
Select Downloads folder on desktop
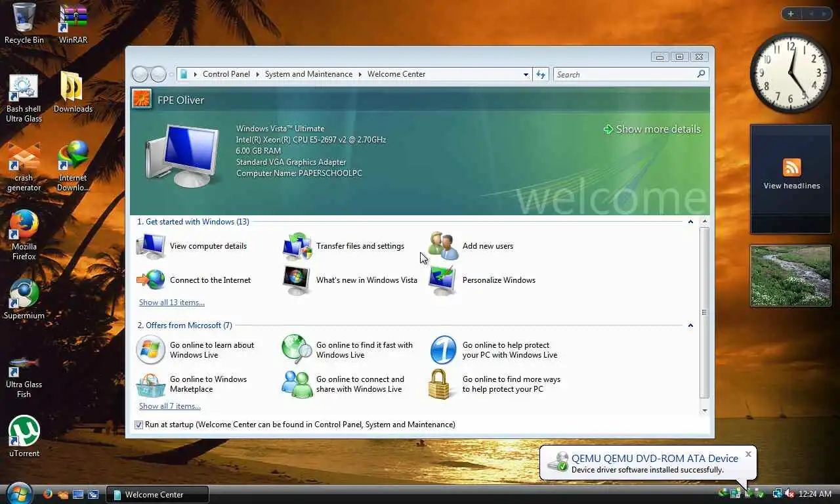(x=73, y=92)
